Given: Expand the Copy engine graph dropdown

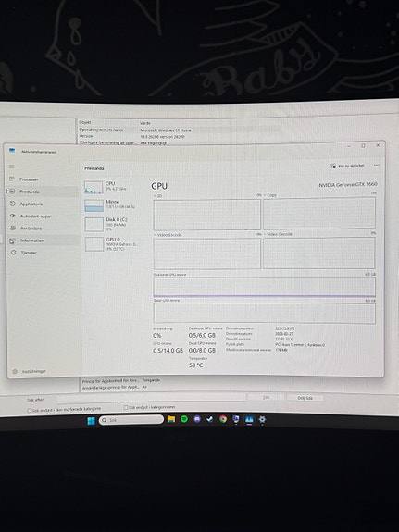Looking at the screenshot, I should tap(270, 195).
